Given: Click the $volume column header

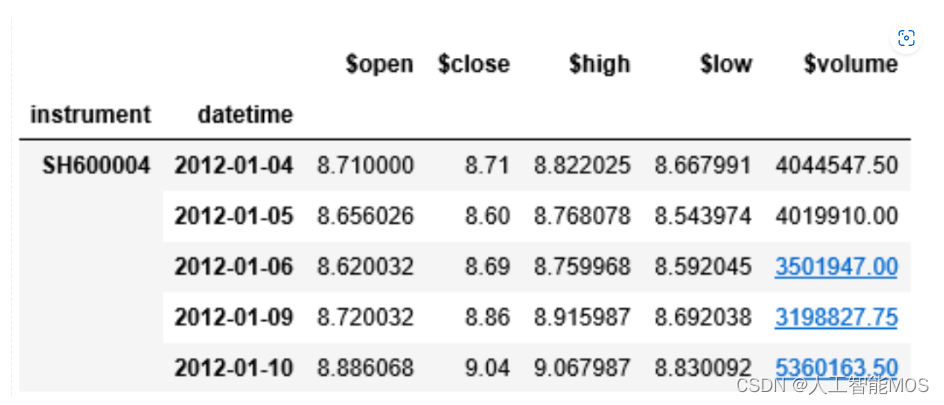Looking at the screenshot, I should coord(851,64).
